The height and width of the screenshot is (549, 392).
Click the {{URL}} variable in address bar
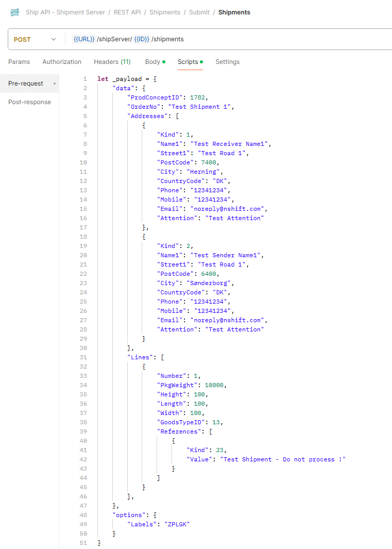(84, 39)
